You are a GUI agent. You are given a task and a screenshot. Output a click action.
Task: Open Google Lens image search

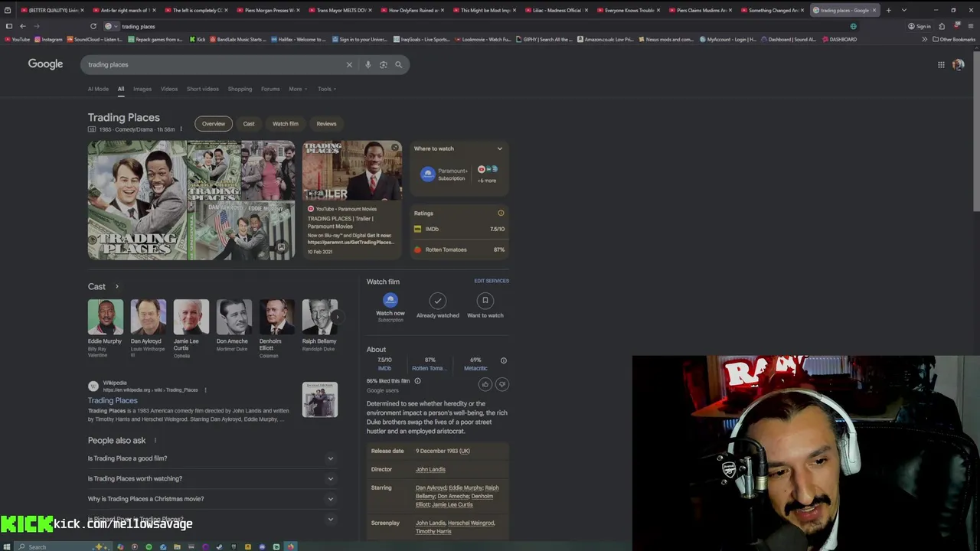[x=383, y=64]
